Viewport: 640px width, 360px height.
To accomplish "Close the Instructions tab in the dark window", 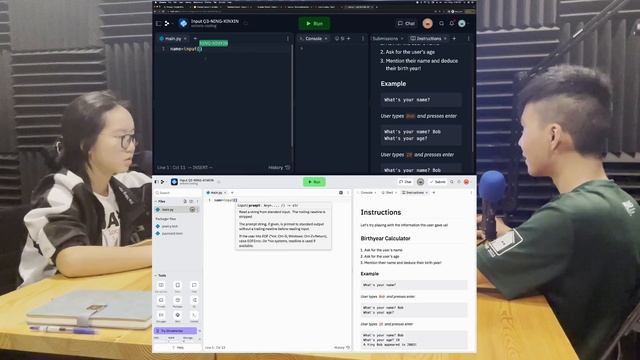I will tap(445, 38).
